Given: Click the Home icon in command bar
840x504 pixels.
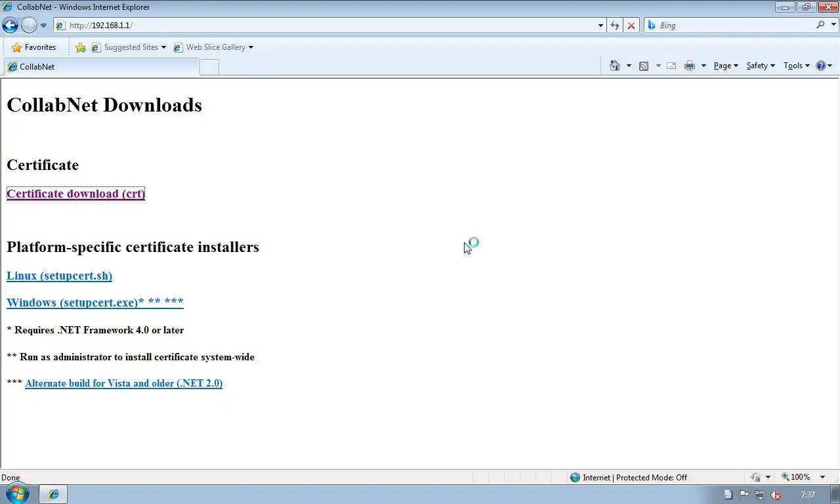Looking at the screenshot, I should [615, 66].
